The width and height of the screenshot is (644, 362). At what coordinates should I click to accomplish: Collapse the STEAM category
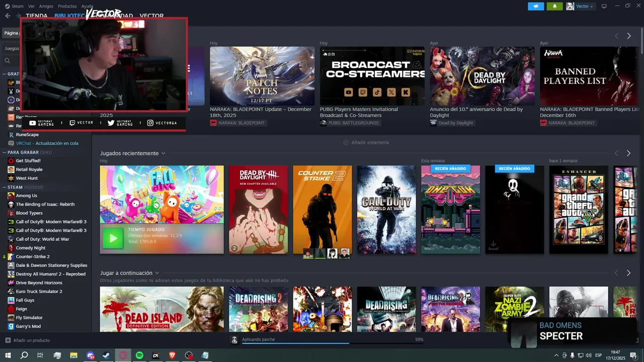(5, 187)
